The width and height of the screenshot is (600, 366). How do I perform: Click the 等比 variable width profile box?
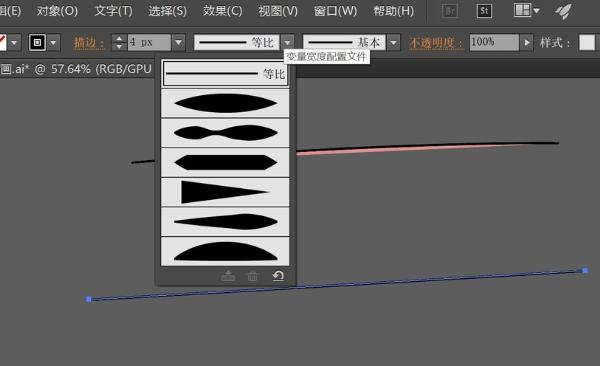[x=236, y=42]
